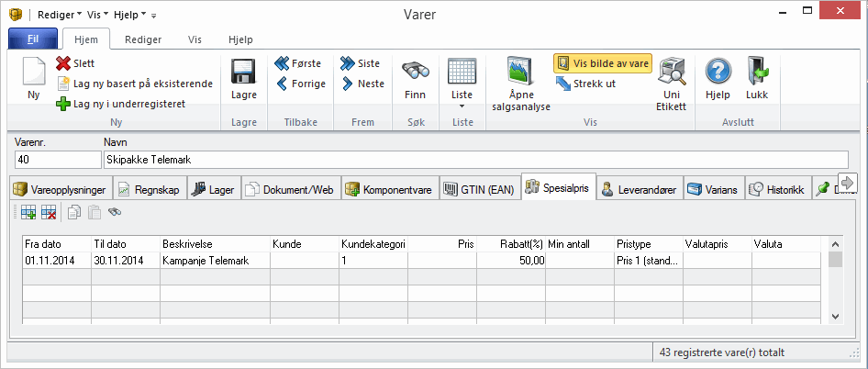This screenshot has height=369, width=868.
Task: Expand the Liste dropdown
Action: (462, 106)
